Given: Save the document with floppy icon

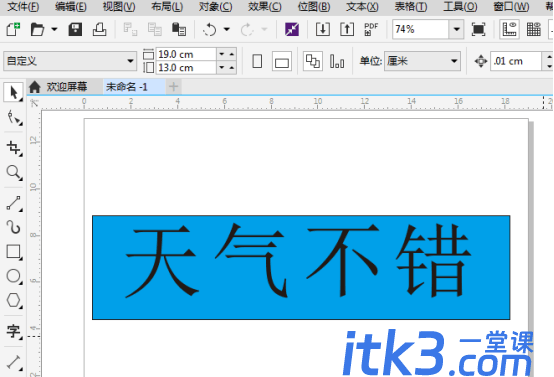Looking at the screenshot, I should click(75, 29).
